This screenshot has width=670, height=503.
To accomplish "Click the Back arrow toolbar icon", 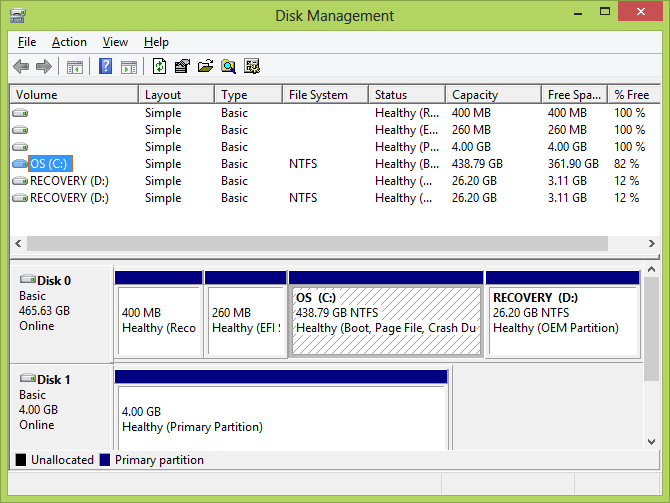I will 21,67.
